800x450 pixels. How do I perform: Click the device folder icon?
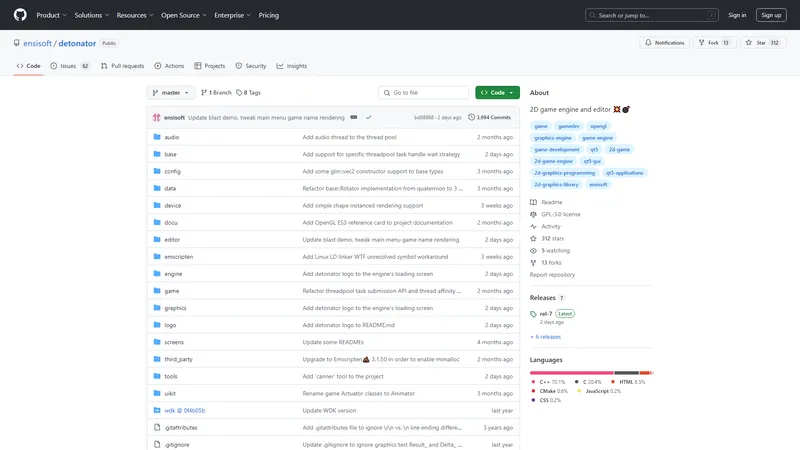coord(157,205)
